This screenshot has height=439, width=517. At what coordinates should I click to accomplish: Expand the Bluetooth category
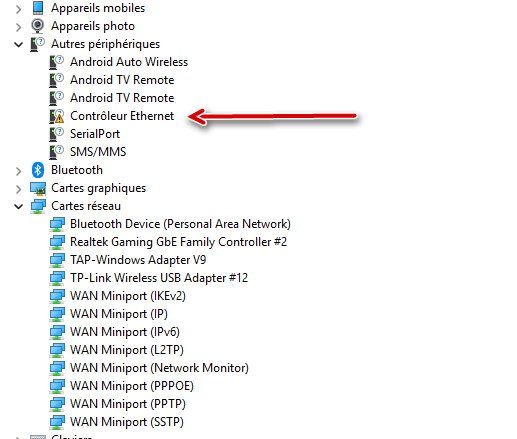point(19,171)
